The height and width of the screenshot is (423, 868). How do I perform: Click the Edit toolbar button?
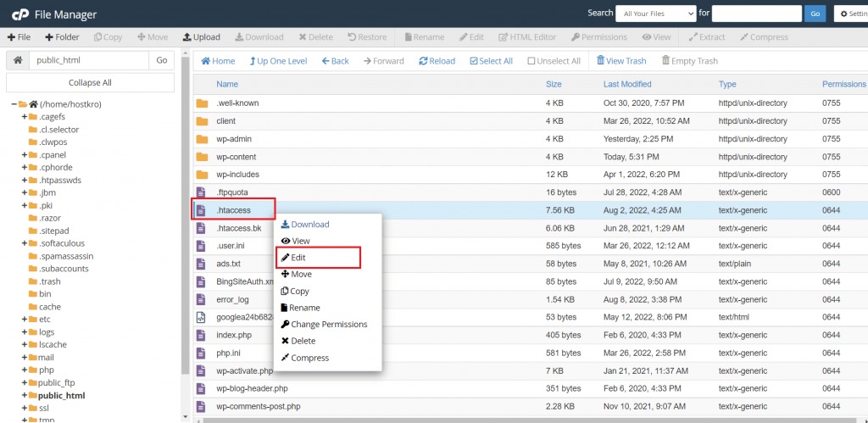click(471, 37)
